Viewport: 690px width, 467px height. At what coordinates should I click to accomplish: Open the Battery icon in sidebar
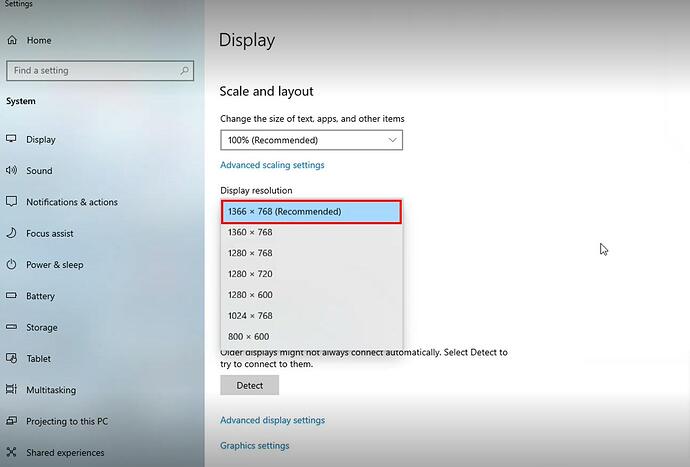(11, 296)
